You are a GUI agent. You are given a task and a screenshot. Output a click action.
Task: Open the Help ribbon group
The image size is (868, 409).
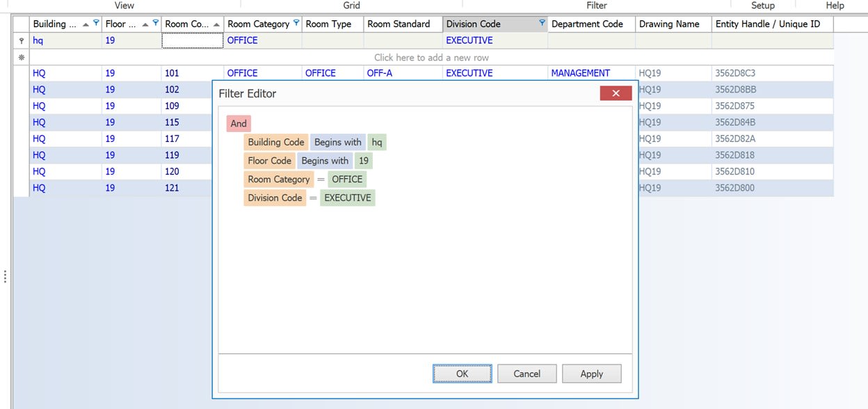(835, 6)
